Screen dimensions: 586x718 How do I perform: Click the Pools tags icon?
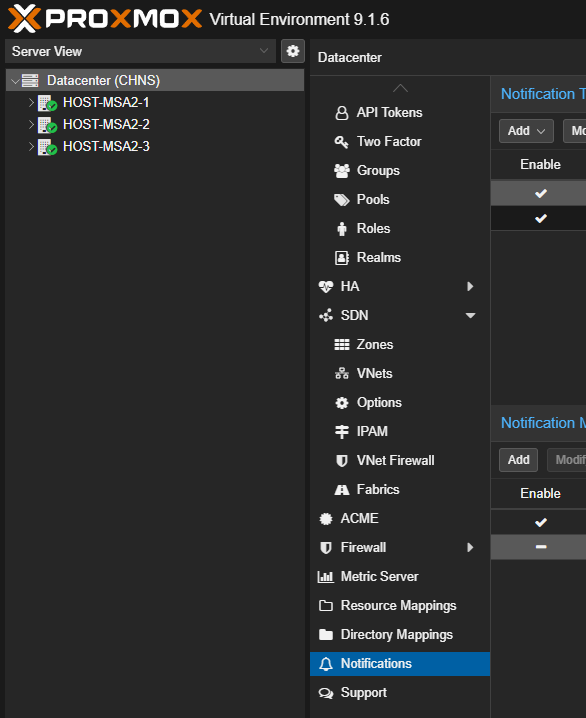(x=342, y=200)
